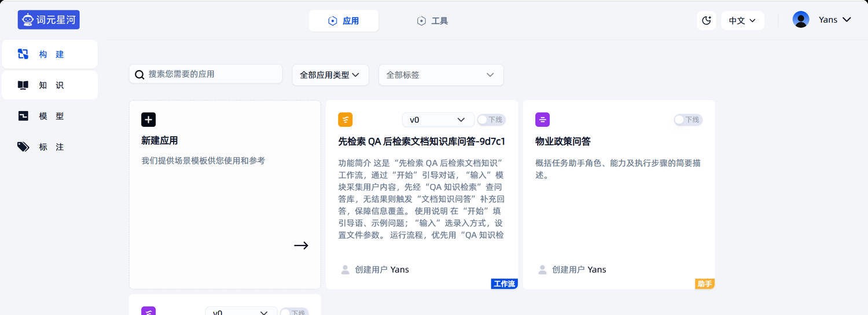Open 先检索 QA 后检索文档知识库问答-9d7c1 app
Image resolution: width=868 pixels, height=315 pixels.
[x=422, y=141]
